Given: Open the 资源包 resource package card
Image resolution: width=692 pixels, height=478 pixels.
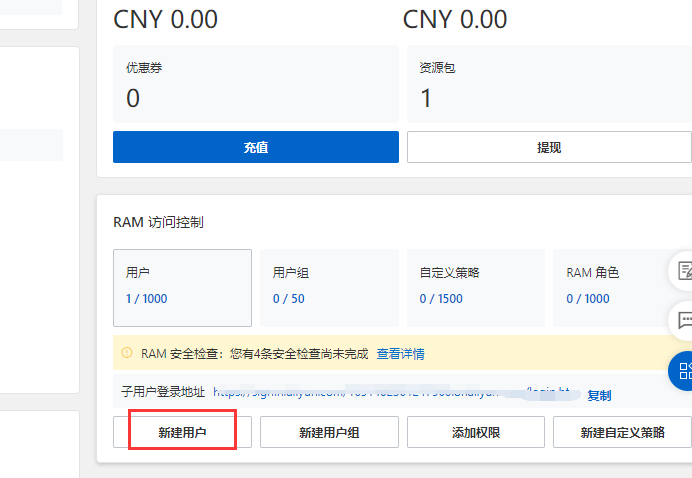Looking at the screenshot, I should 548,84.
